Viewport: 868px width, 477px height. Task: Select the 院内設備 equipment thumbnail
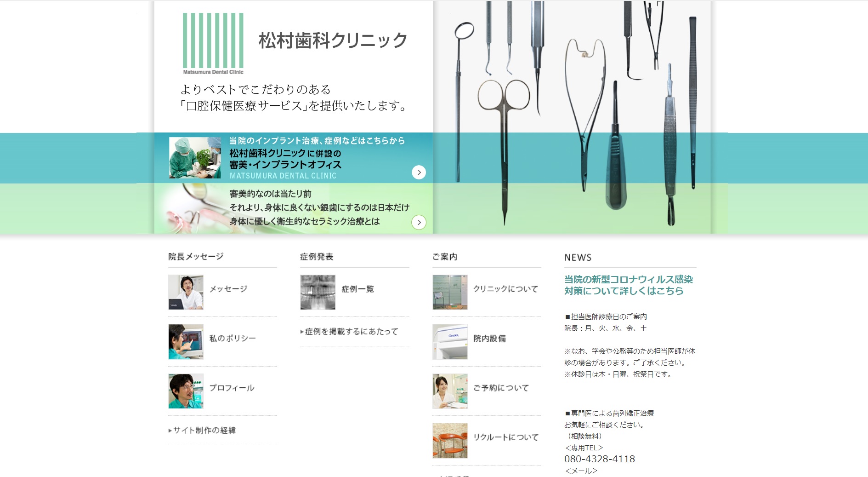tap(450, 342)
